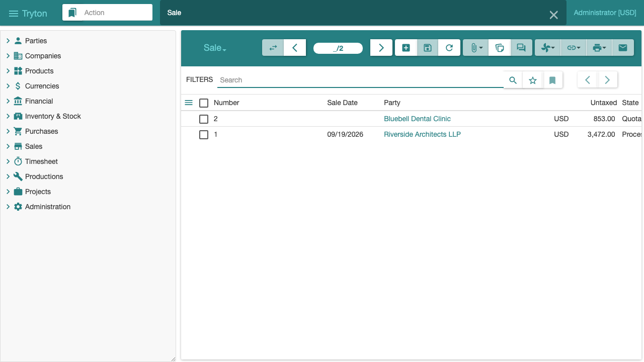Open the attachment paperclip menu
The width and height of the screenshot is (644, 362).
(x=476, y=48)
